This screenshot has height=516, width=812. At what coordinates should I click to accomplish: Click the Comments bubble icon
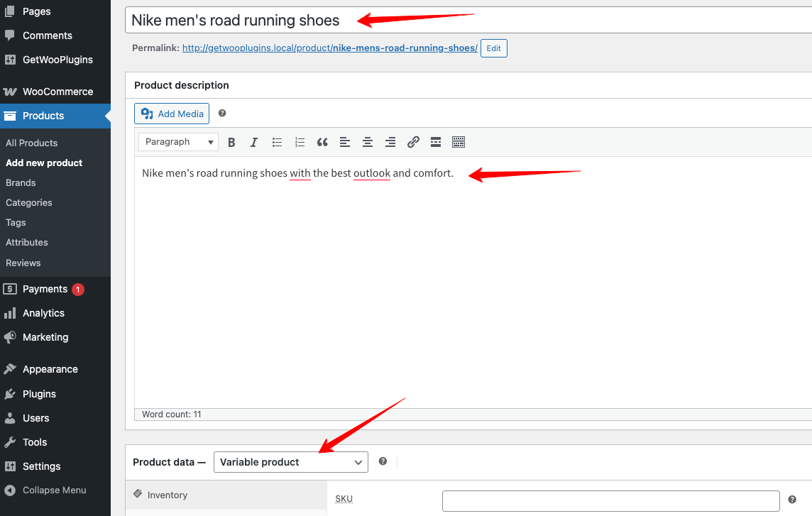(10, 35)
